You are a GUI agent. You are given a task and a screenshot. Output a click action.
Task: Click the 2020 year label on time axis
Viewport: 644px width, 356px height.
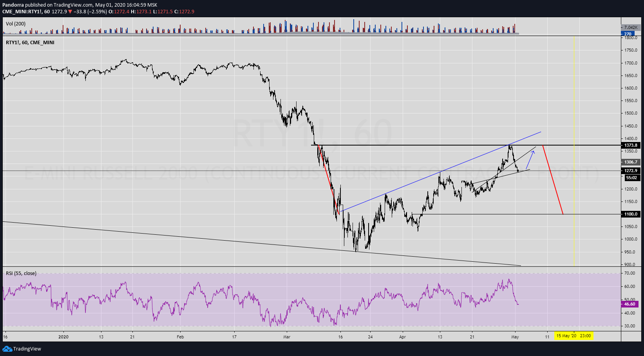click(63, 336)
